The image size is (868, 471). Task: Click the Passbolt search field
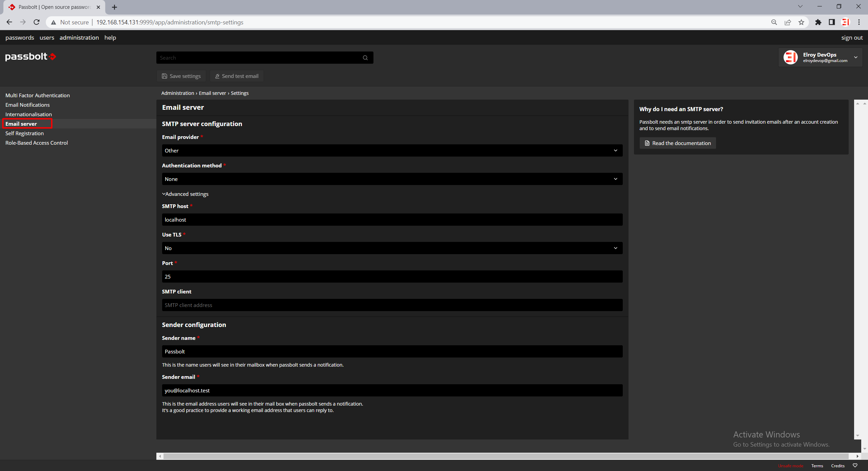pyautogui.click(x=265, y=58)
